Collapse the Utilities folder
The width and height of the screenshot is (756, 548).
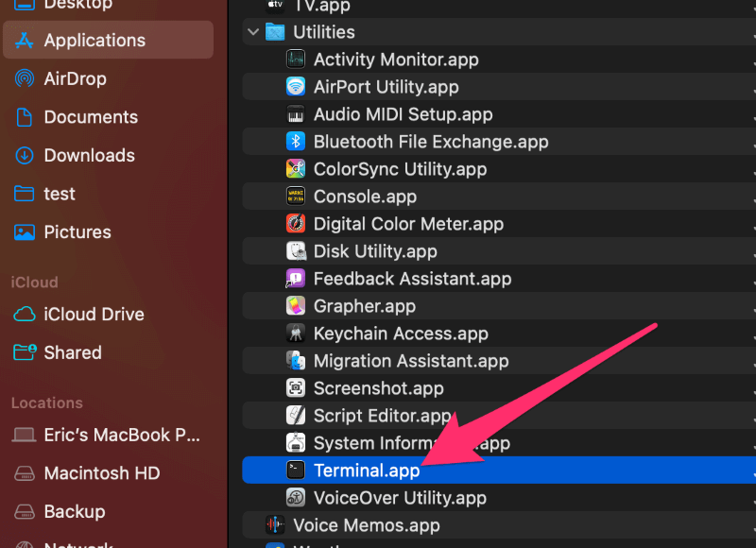[253, 32]
